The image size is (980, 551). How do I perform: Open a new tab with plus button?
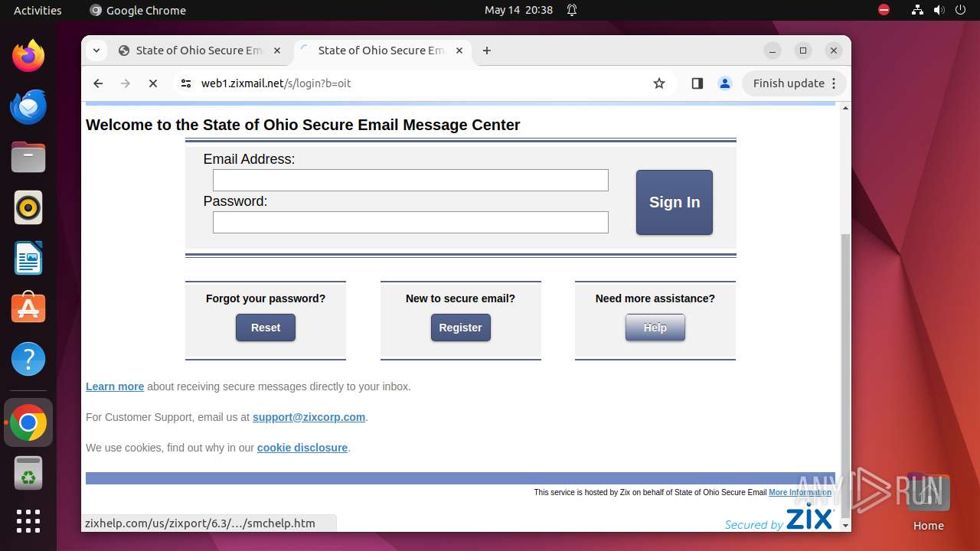pyautogui.click(x=487, y=51)
